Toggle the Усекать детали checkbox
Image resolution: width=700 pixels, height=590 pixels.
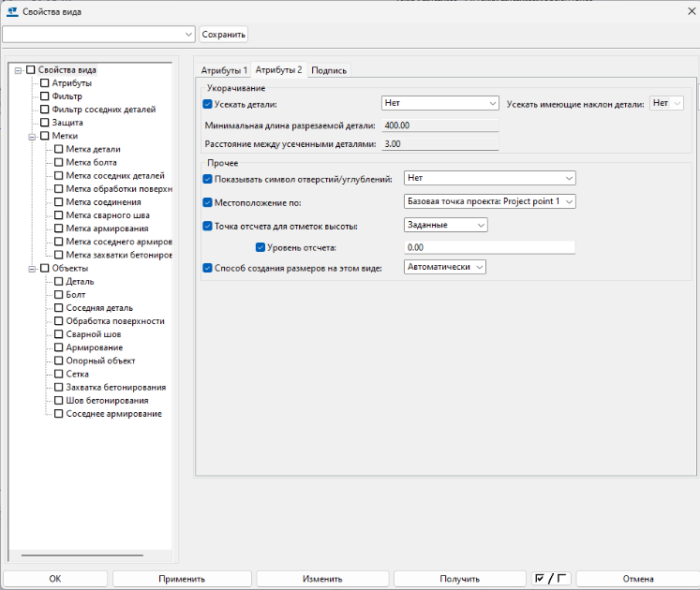pos(208,104)
